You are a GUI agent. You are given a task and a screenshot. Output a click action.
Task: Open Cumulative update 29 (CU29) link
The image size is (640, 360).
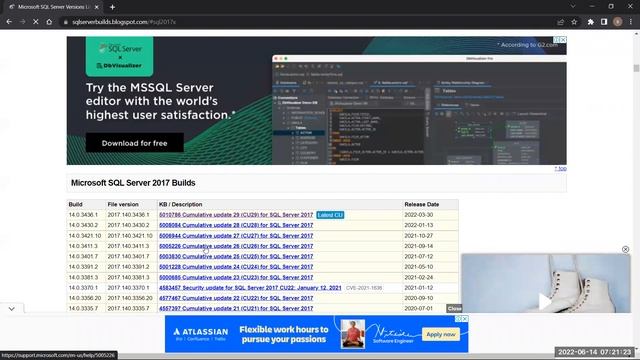point(236,215)
